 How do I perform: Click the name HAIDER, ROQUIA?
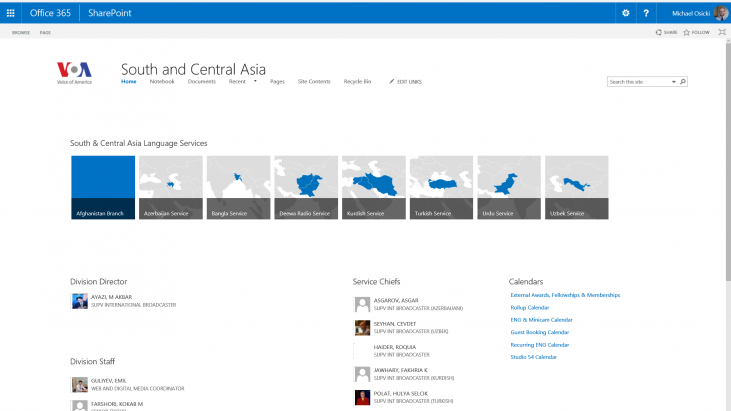pyautogui.click(x=394, y=347)
